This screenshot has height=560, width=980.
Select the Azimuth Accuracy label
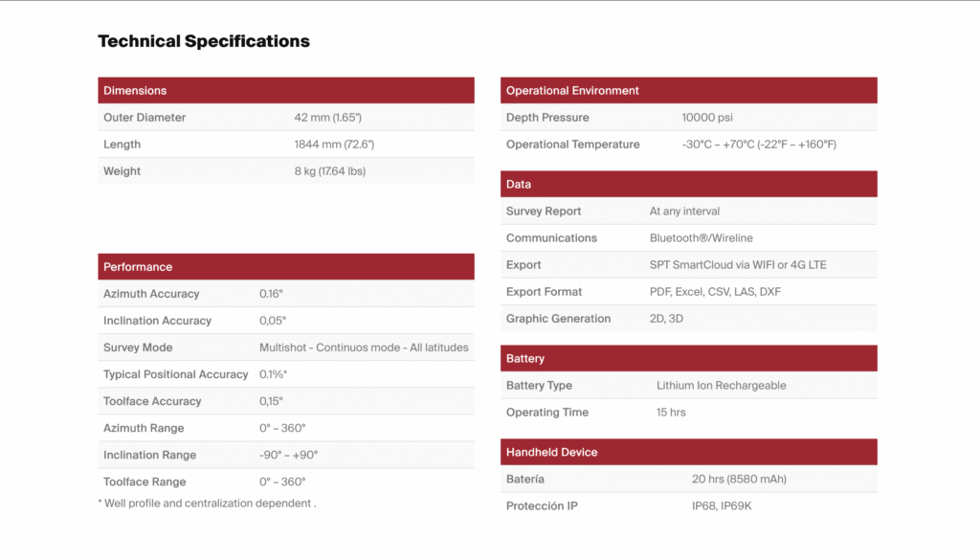pos(151,294)
